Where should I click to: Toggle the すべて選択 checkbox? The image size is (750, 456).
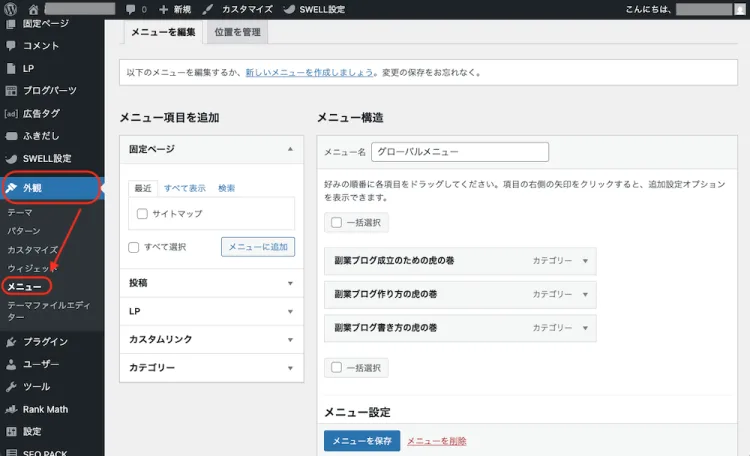pyautogui.click(x=134, y=247)
